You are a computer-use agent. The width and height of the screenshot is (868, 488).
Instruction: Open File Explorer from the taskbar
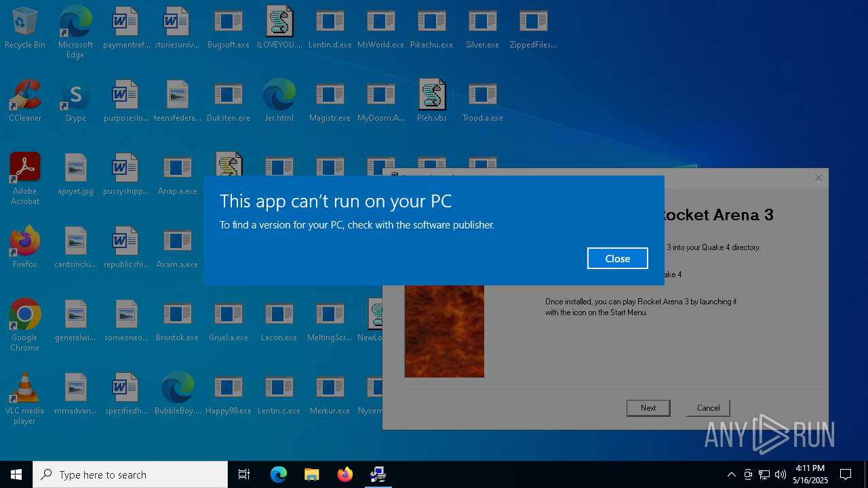[x=311, y=474]
